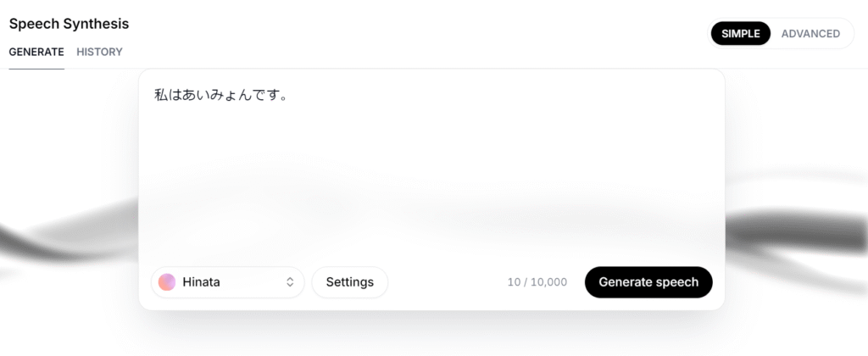868x356 pixels.
Task: Click the first character 私 in the textbox
Action: (x=161, y=94)
